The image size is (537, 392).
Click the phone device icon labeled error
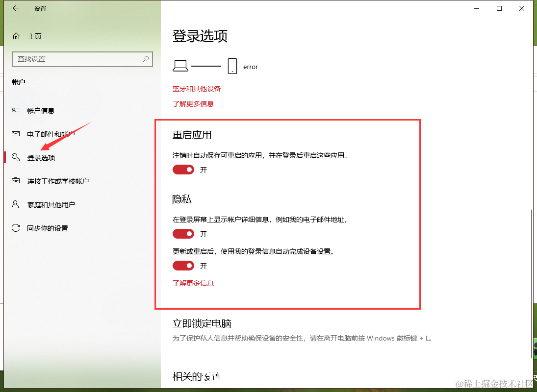coord(231,65)
